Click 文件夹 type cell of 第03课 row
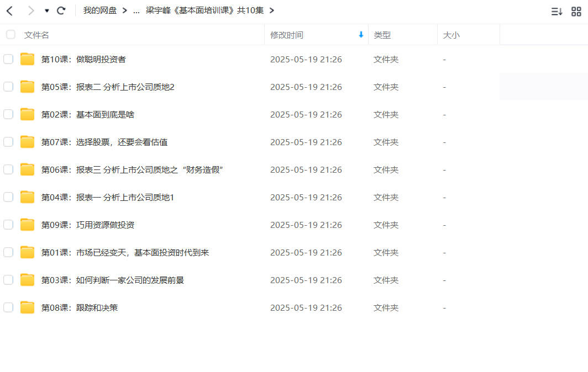 point(386,280)
